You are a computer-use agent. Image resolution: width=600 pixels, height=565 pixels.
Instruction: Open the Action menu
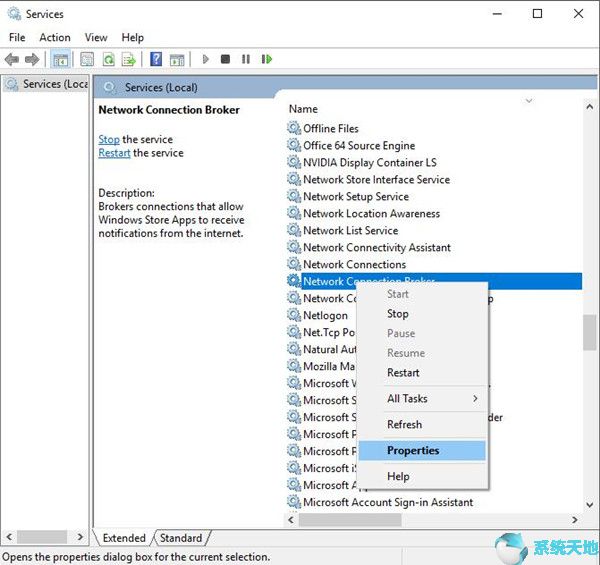[x=55, y=37]
